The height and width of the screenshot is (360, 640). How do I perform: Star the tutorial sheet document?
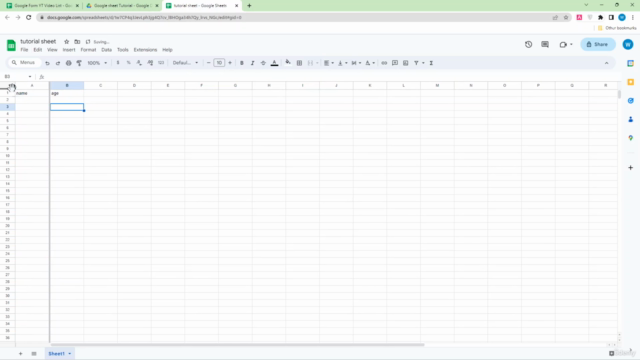(x=67, y=42)
